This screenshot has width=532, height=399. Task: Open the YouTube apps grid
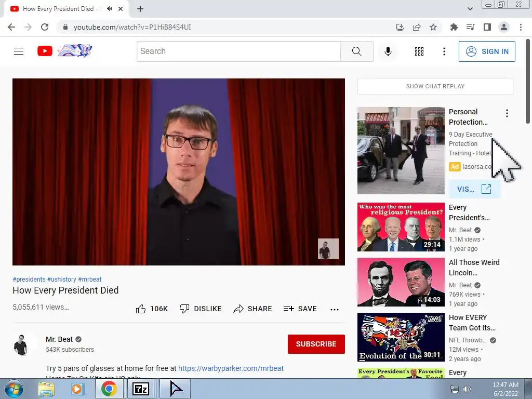coord(419,51)
